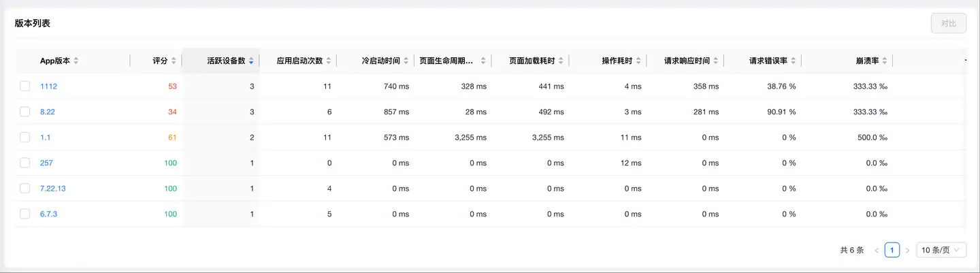The image size is (980, 273).
Task: Sort by App版本 column sort icon
Action: pyautogui.click(x=76, y=61)
